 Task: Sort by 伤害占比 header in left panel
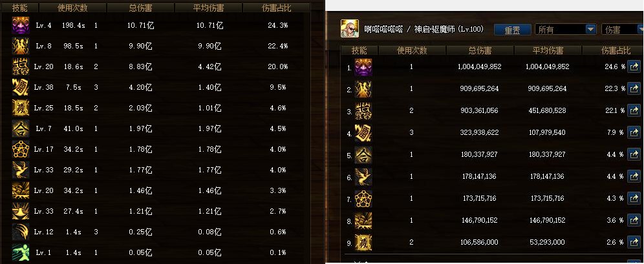click(x=276, y=8)
